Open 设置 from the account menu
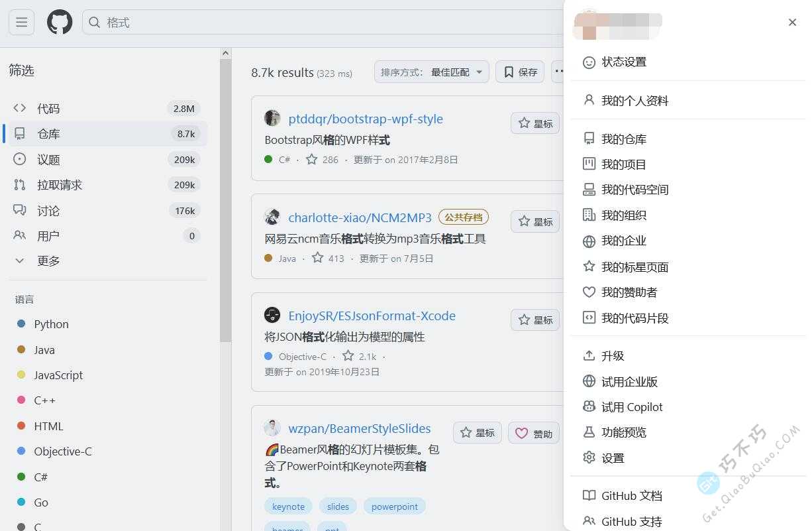Screen dimensions: 812x531 click(613, 457)
